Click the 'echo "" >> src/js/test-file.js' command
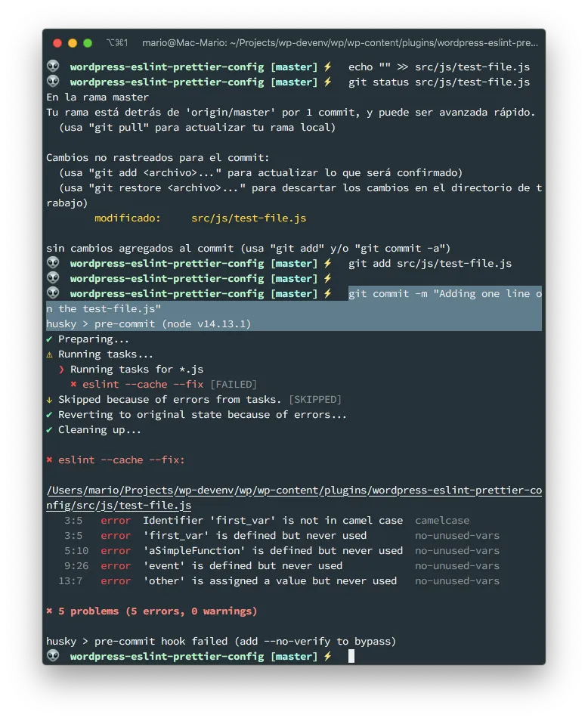 (439, 67)
